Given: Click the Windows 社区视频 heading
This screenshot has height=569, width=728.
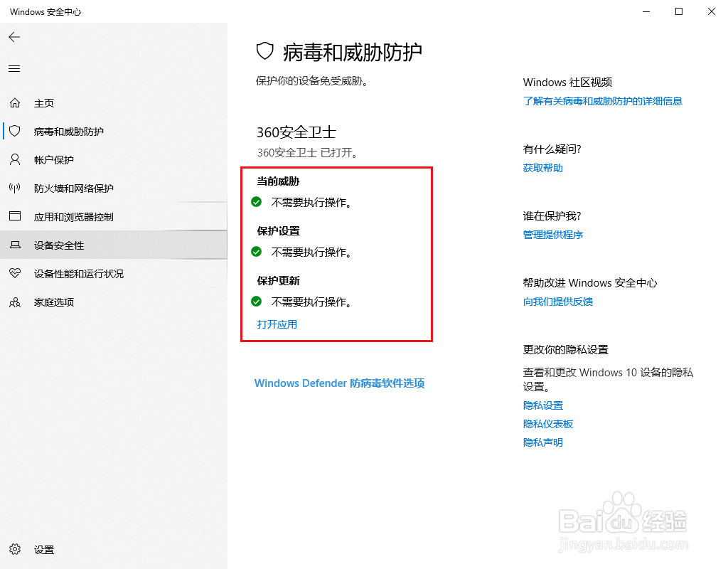Looking at the screenshot, I should click(x=567, y=83).
